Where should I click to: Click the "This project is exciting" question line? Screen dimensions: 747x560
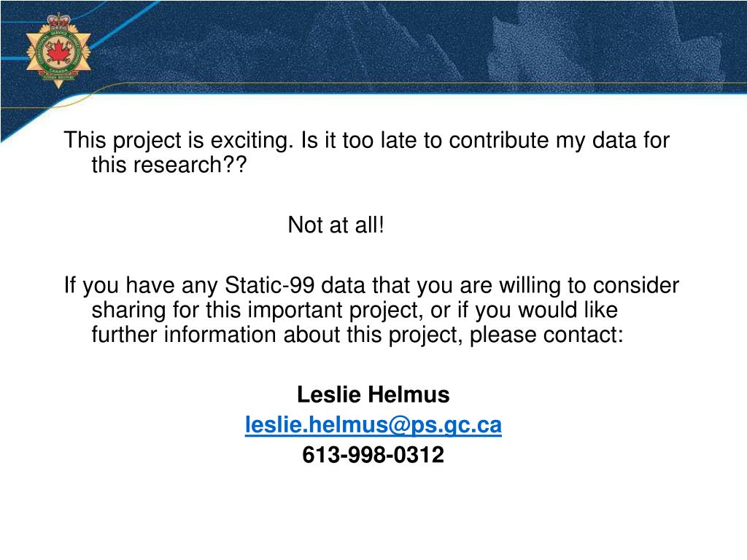366,141
